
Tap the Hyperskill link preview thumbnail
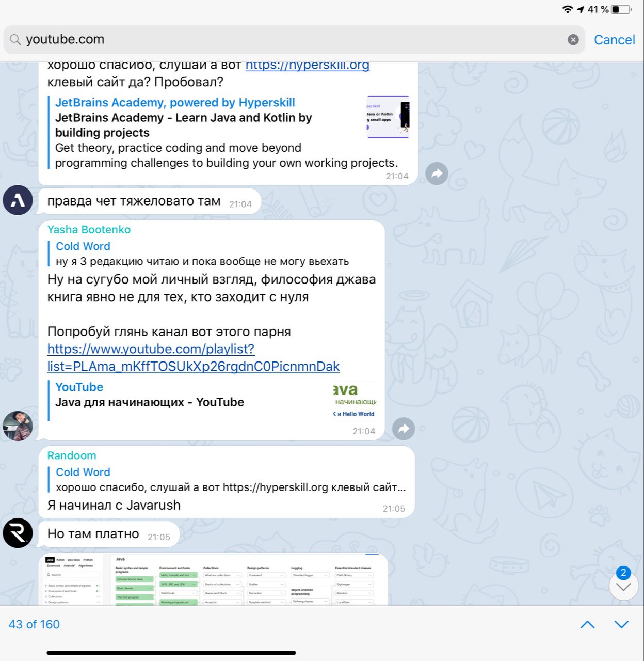pos(388,117)
